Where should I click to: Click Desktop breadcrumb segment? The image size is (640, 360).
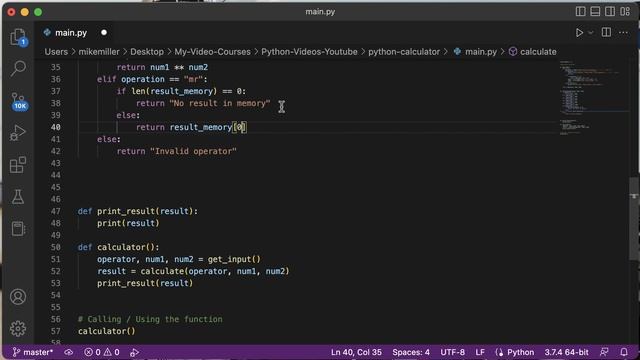coord(147,52)
